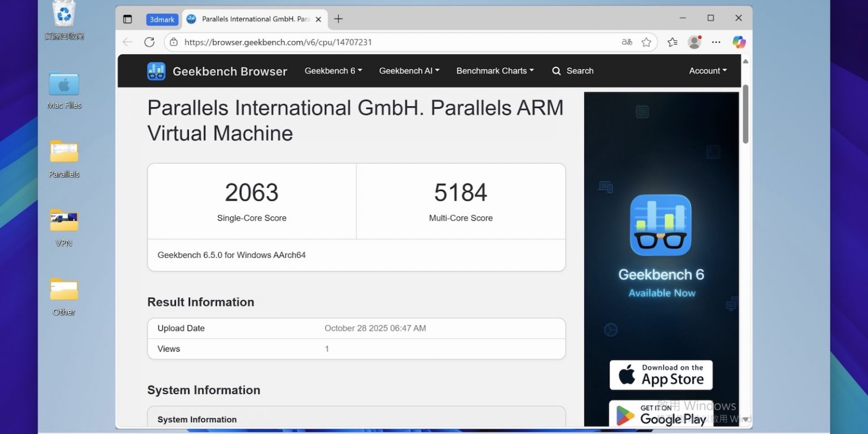Click Download on the App Store badge
Screen dimensions: 868x434
[x=661, y=375]
